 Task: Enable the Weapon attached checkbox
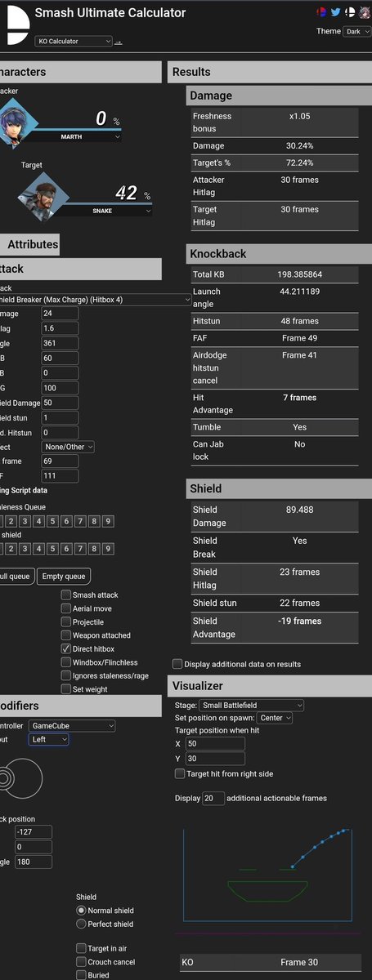click(x=65, y=635)
